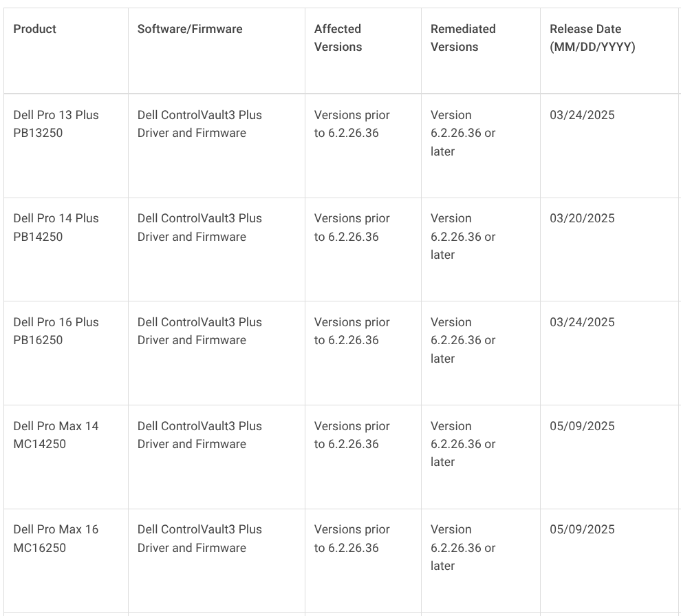Viewport: 681px width, 616px height.
Task: Click ControlVault3 Plus firmware text in MC14250 row
Action: [x=199, y=435]
